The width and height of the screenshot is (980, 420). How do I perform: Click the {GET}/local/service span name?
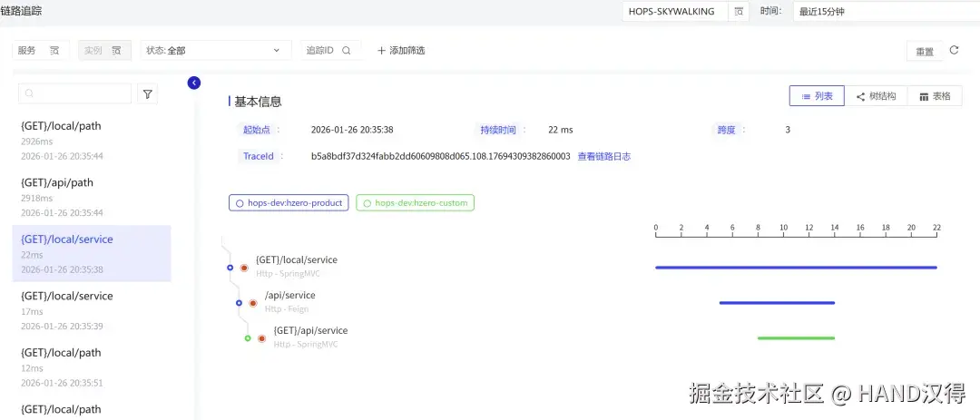[296, 260]
